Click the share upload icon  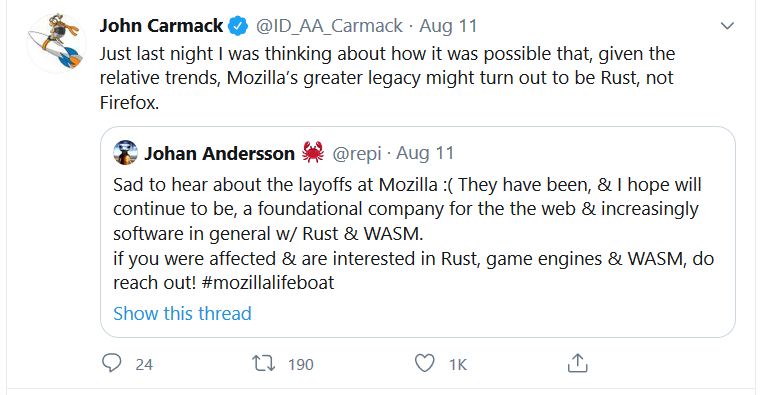pyautogui.click(x=578, y=363)
